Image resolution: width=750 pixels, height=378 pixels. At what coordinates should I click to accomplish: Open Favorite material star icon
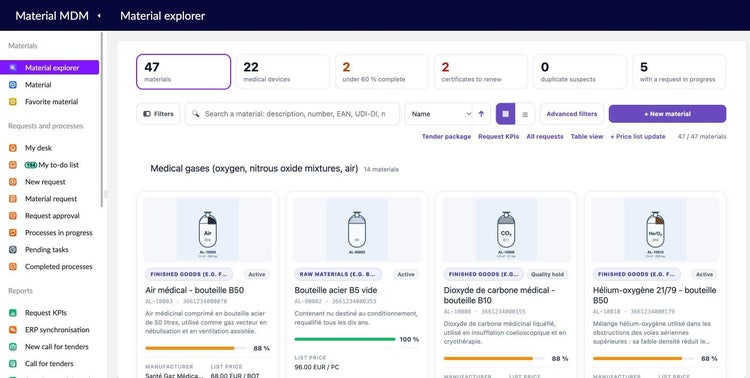click(13, 101)
